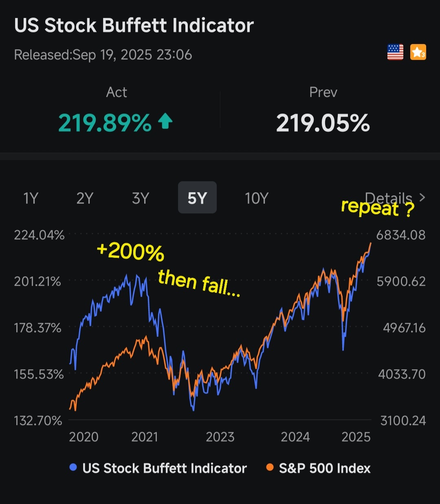
Task: Select the 2025 marker on chart axis
Action: pyautogui.click(x=356, y=437)
